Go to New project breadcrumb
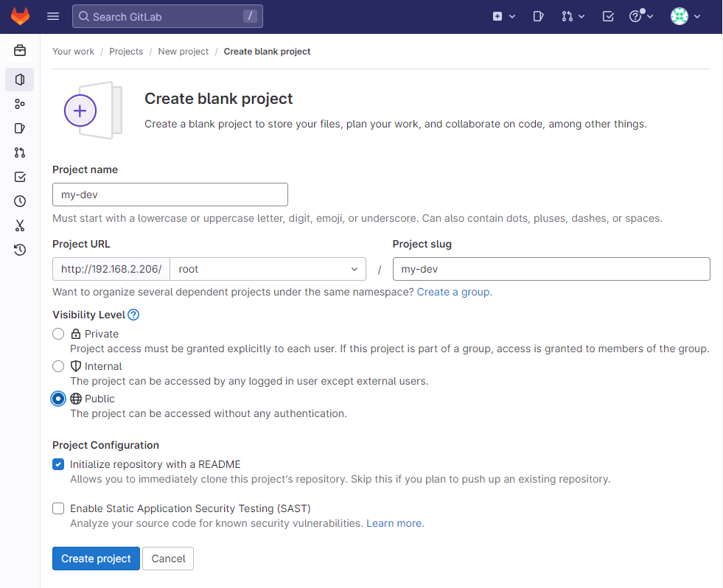Screen dimensions: 723x588 (x=183, y=52)
